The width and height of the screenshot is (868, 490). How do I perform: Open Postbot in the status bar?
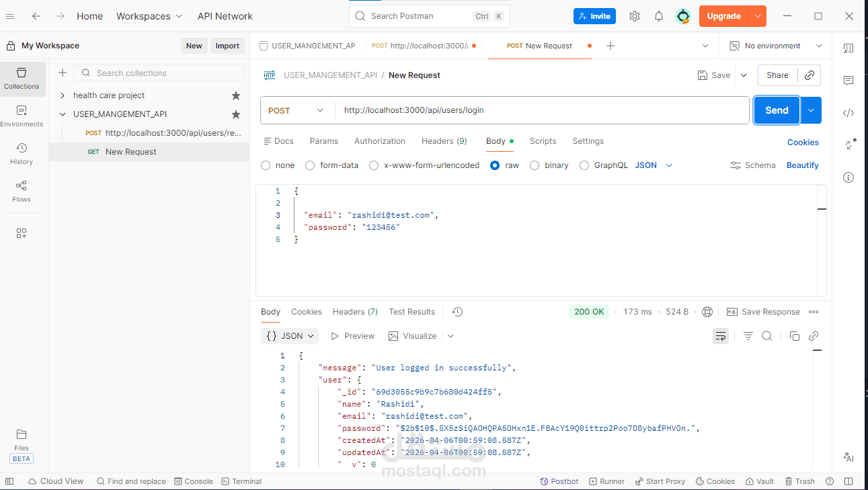[559, 481]
